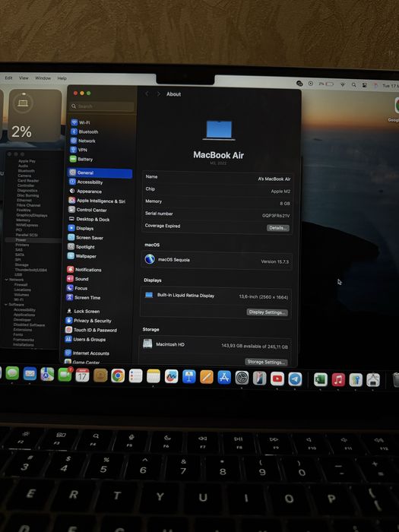This screenshot has height=532, width=399.
Task: Open Users & Groups settings
Action: coord(85,339)
